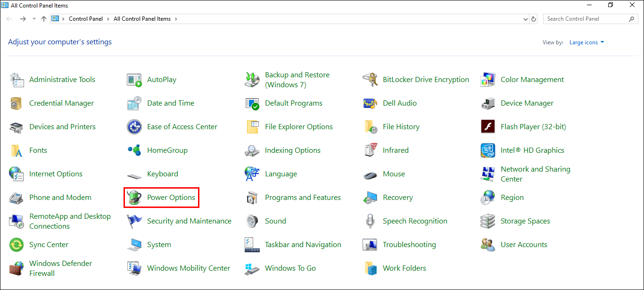644x290 pixels.
Task: Open the Power Options icon
Action: (x=134, y=198)
